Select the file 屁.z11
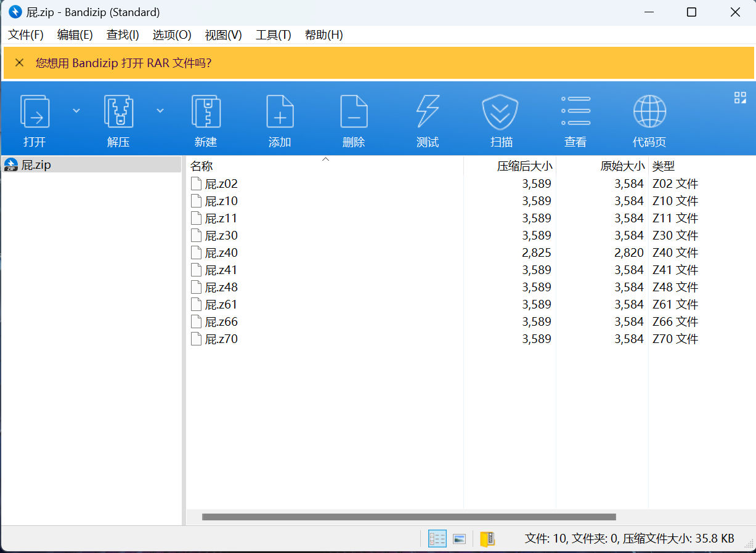 (x=221, y=218)
